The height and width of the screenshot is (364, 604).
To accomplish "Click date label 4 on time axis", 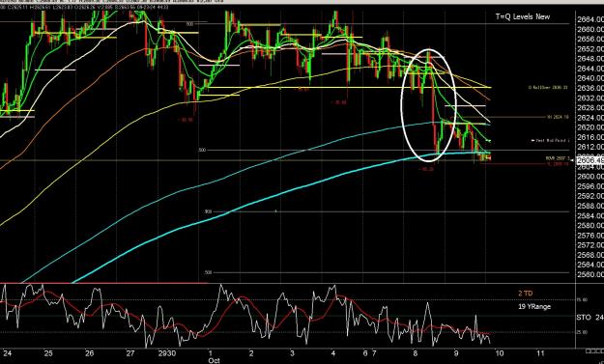I will tap(332, 352).
